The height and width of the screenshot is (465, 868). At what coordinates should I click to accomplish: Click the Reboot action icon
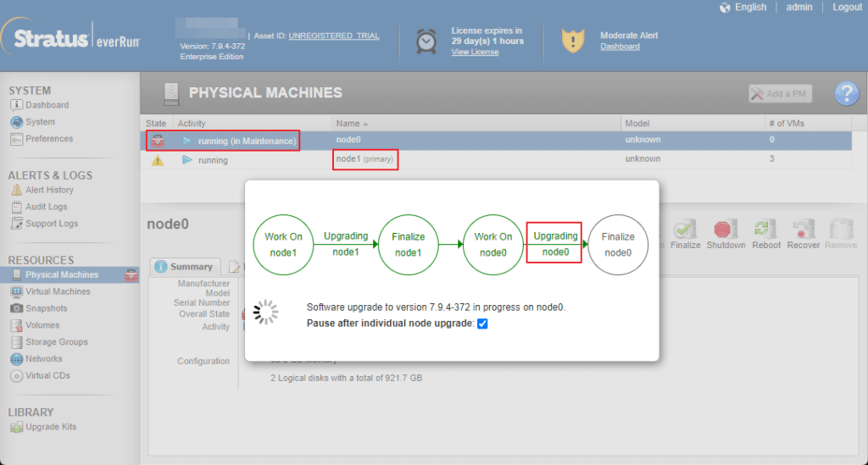pyautogui.click(x=764, y=229)
